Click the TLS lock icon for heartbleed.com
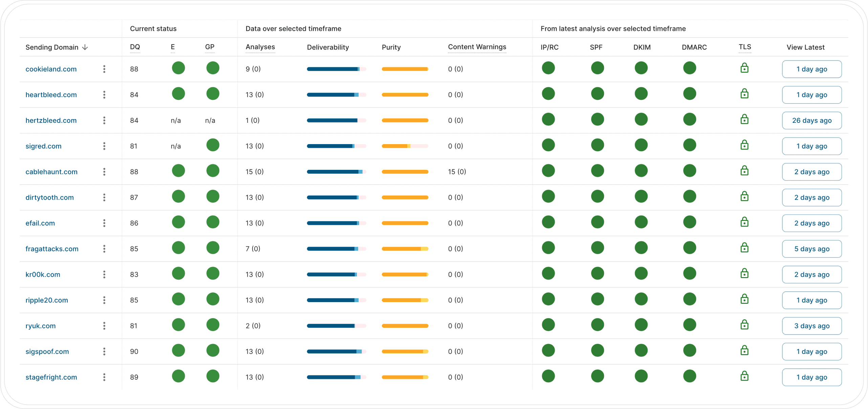Image resolution: width=868 pixels, height=409 pixels. point(744,94)
